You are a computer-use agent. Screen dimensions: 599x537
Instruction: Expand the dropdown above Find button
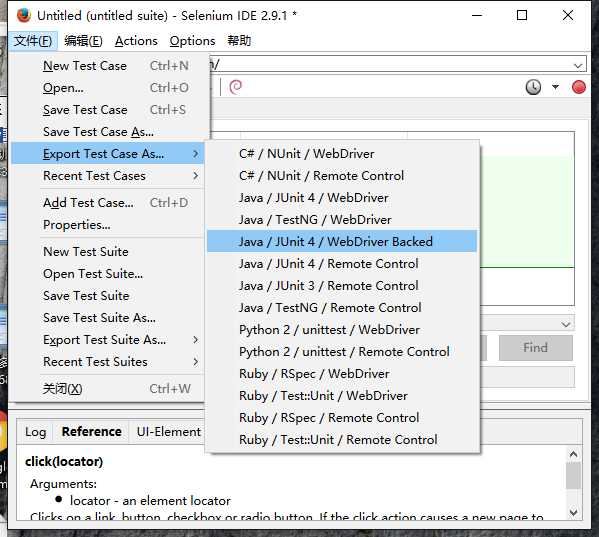[566, 325]
